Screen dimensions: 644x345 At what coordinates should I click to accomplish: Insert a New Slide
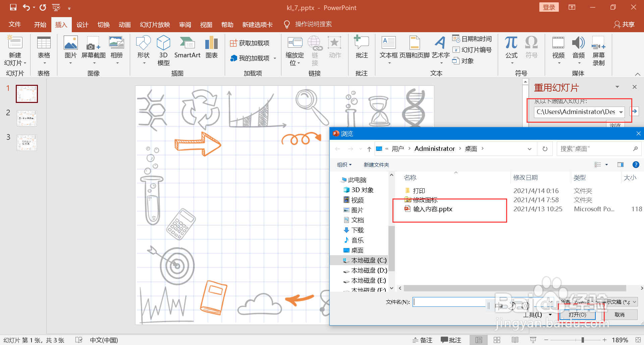click(15, 51)
